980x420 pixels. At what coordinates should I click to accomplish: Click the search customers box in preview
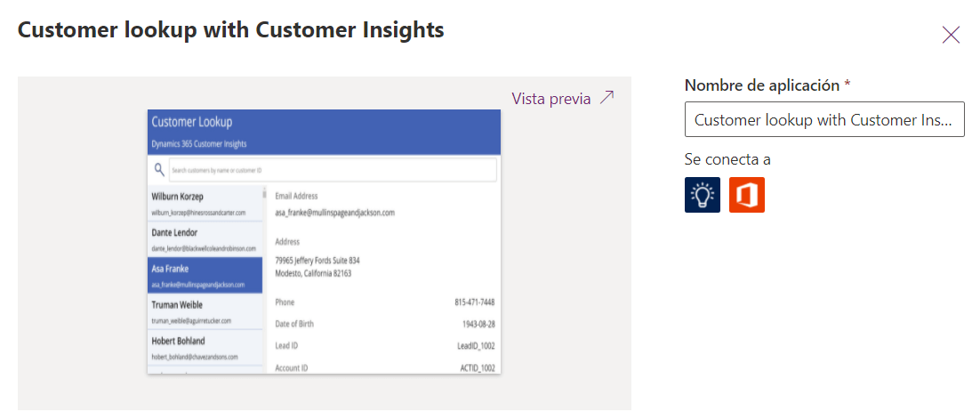[x=331, y=170]
